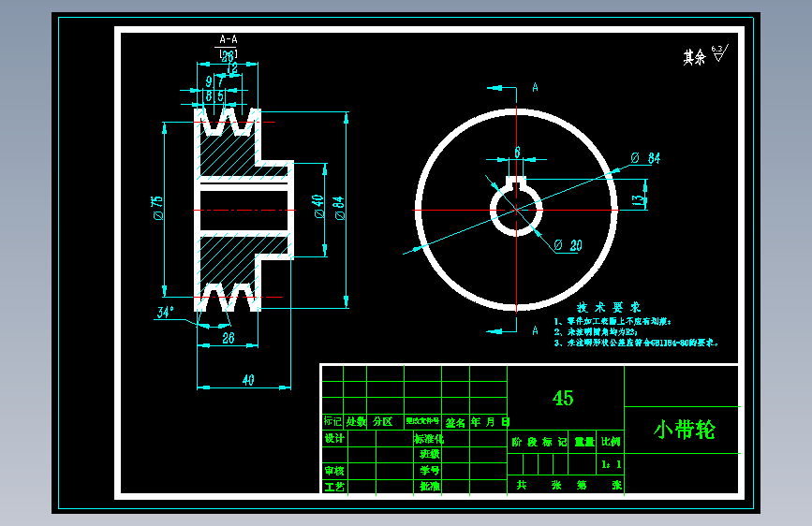Screen dimensions: 812x526
Task: Select the part name "小带轮"
Action: coord(685,430)
